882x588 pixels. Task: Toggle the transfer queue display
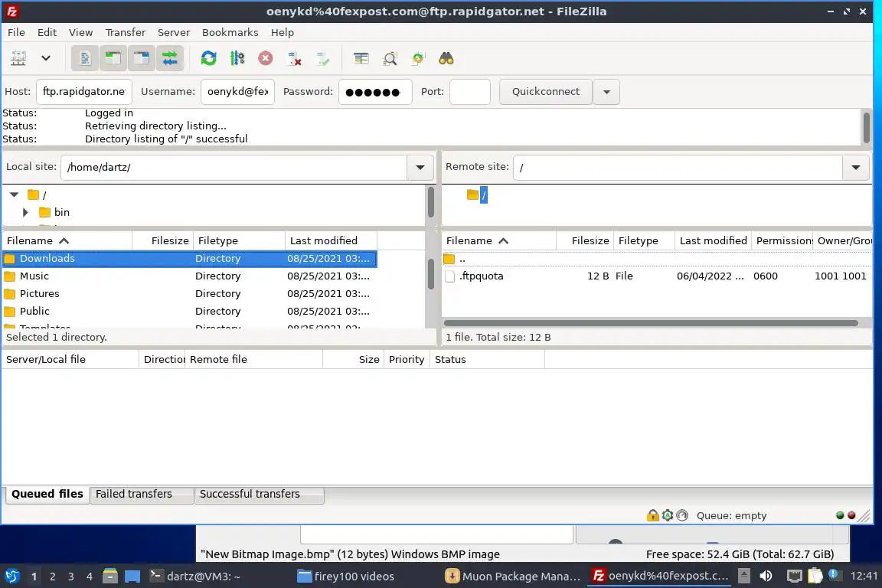point(169,58)
